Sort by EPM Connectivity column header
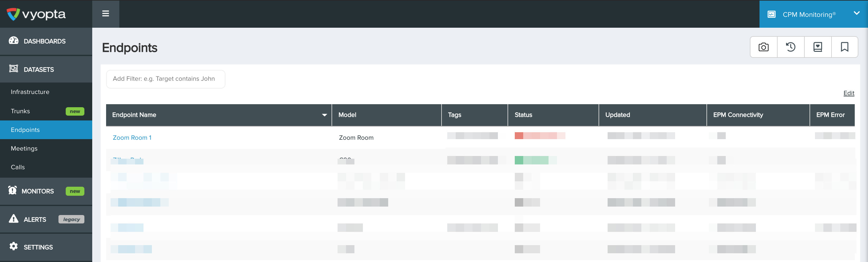The image size is (868, 262). point(758,115)
